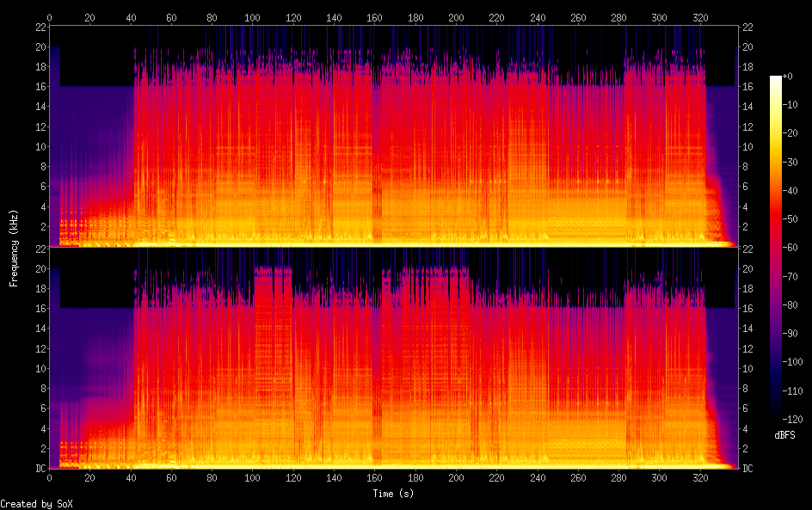Select the "Frequency (kHz)" vertical axis label
The height and width of the screenshot is (510, 812).
[x=14, y=248]
